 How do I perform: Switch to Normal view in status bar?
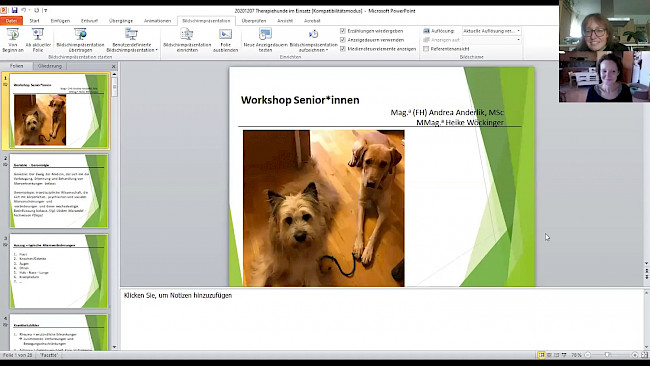[x=541, y=355]
